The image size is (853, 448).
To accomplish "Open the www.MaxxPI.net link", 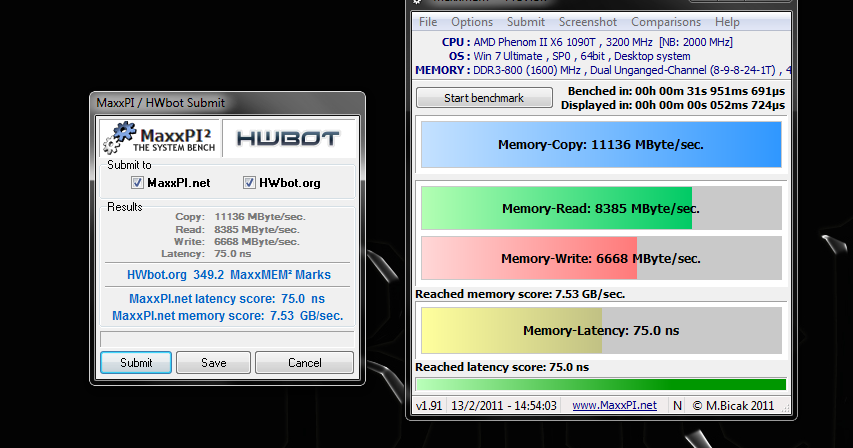I will coord(614,405).
